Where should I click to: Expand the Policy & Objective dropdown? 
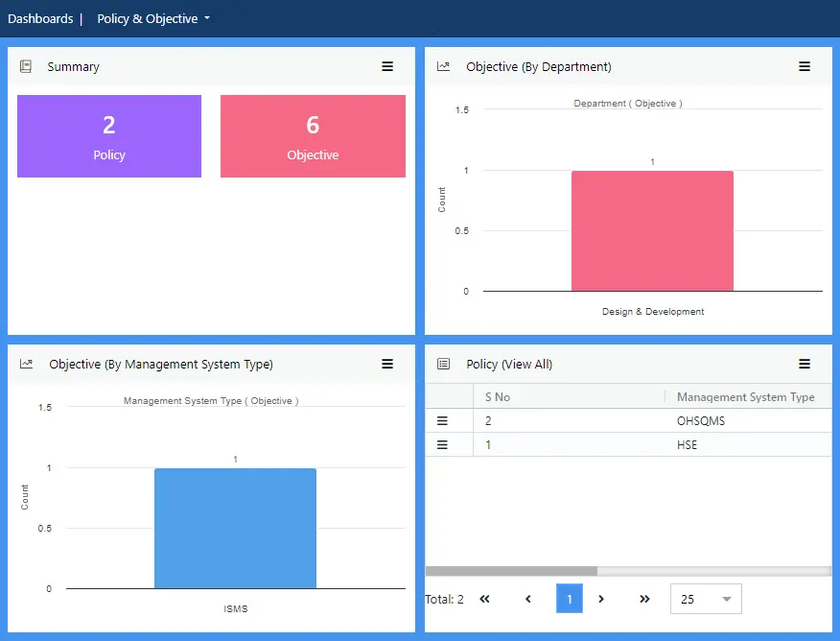pos(153,19)
